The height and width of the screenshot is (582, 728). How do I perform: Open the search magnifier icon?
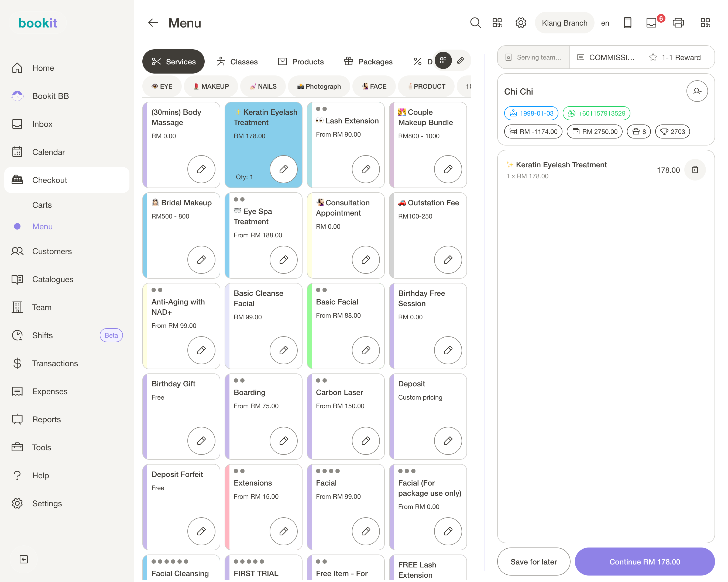pyautogui.click(x=475, y=23)
